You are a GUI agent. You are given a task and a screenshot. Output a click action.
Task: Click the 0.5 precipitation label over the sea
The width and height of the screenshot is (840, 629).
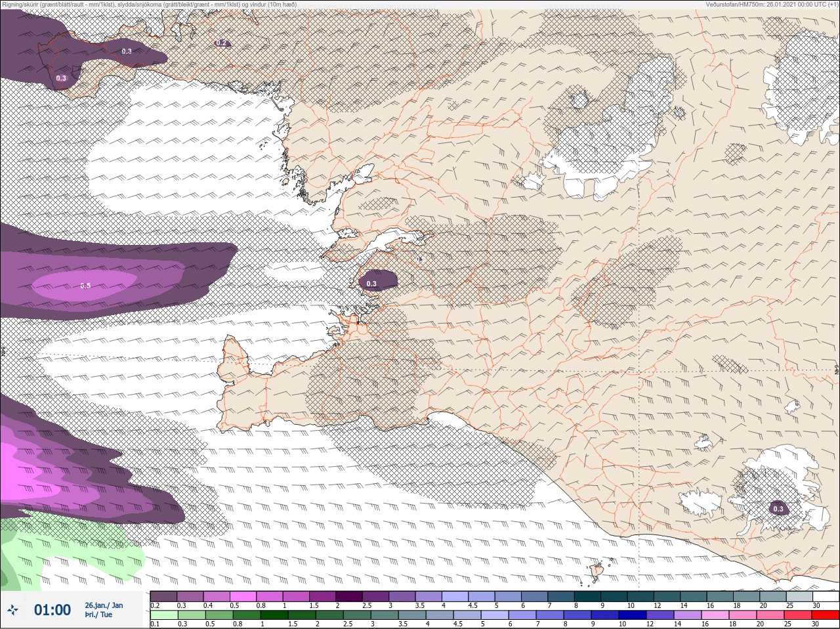click(x=85, y=286)
